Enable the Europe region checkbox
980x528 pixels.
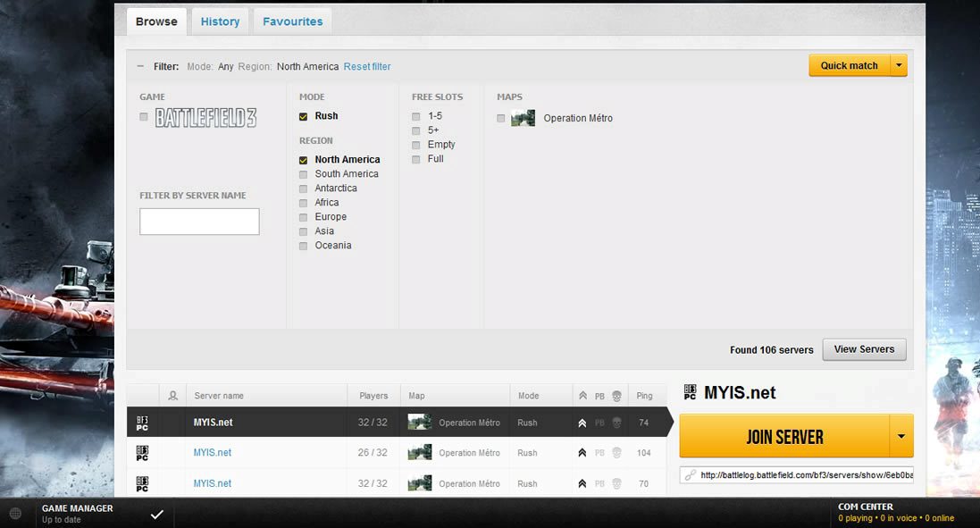(303, 217)
